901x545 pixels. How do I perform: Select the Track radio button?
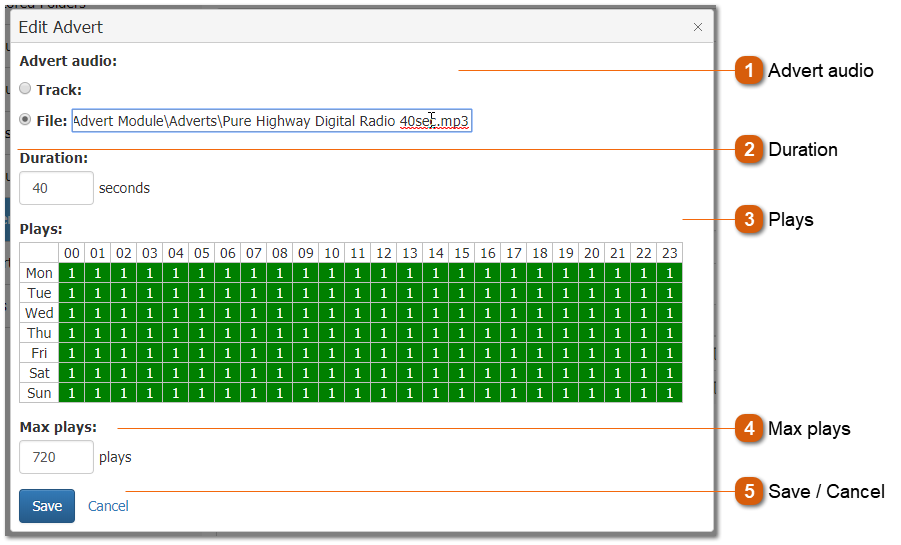click(26, 89)
